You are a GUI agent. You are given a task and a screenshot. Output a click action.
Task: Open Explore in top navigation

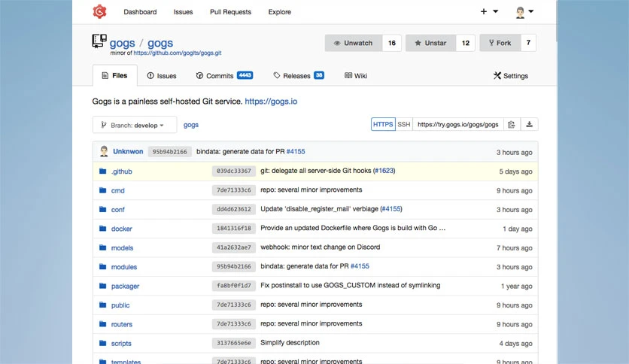pos(280,12)
